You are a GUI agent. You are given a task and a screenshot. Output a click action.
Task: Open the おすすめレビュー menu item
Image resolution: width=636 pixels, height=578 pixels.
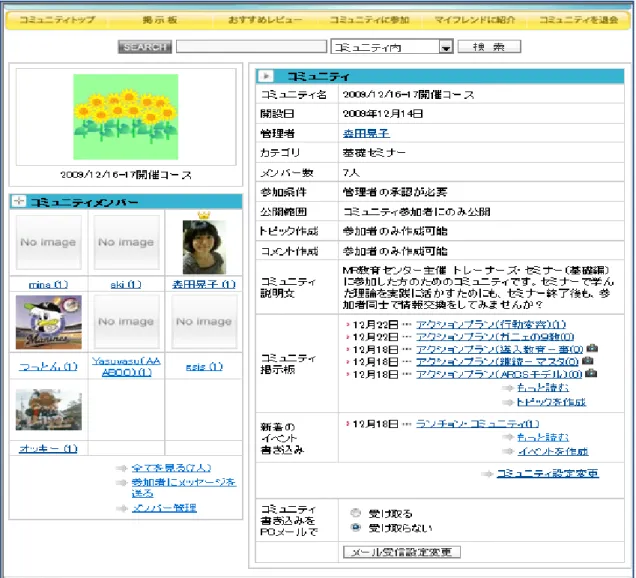265,19
